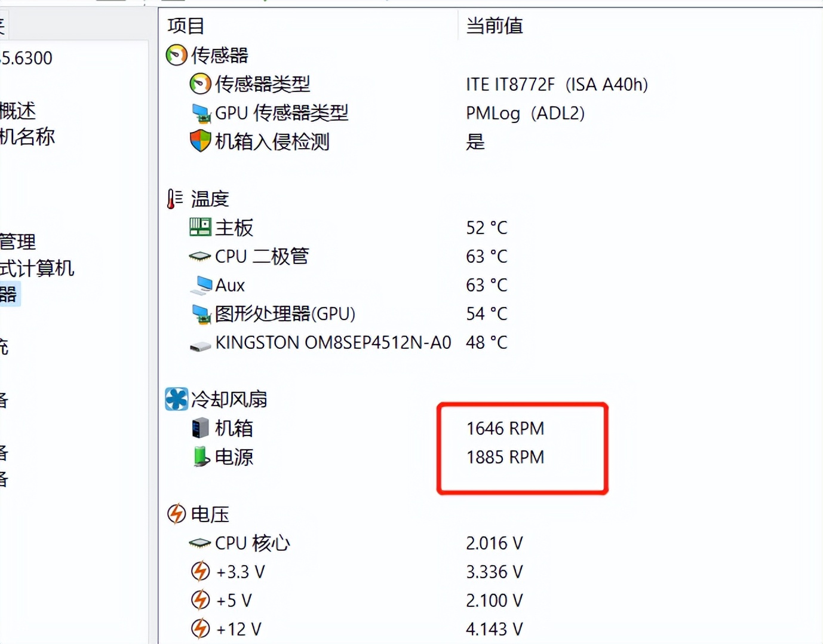Image resolution: width=823 pixels, height=644 pixels.
Task: Select the 计算机 entry in sidebar
Action: (37, 269)
